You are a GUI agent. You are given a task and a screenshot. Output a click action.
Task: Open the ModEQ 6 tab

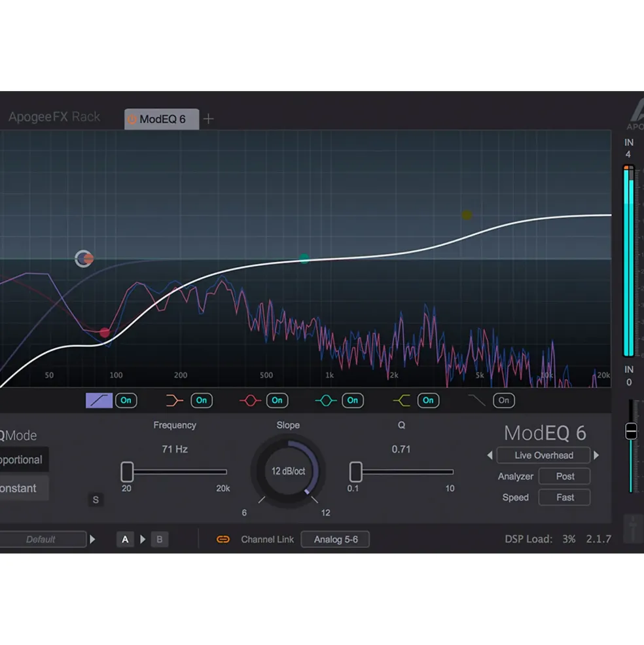tap(162, 119)
